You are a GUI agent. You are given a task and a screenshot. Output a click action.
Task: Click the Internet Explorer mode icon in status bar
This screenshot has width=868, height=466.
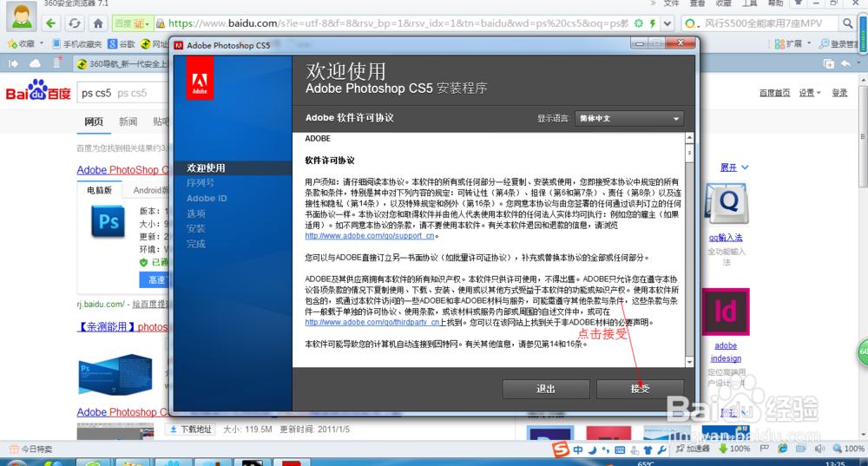tap(783, 449)
